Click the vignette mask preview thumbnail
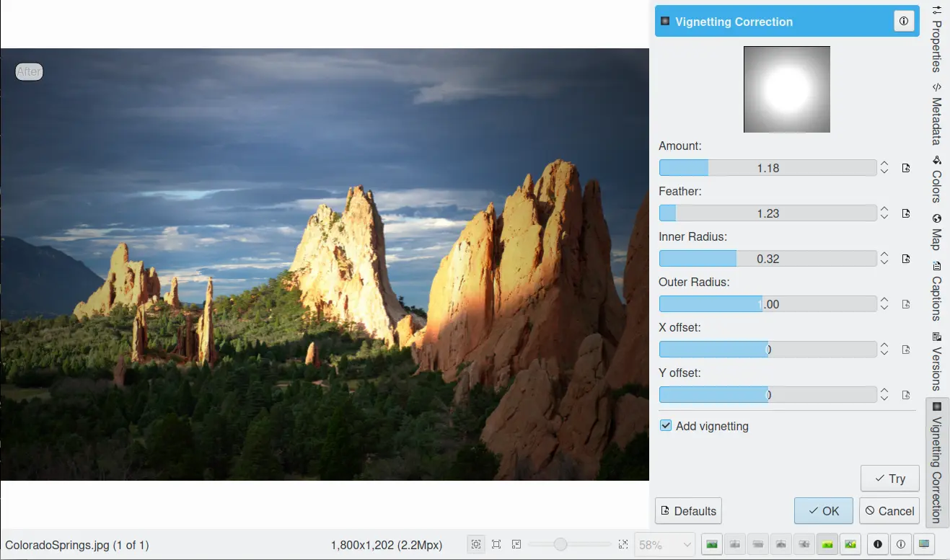This screenshot has height=560, width=950. 786,89
